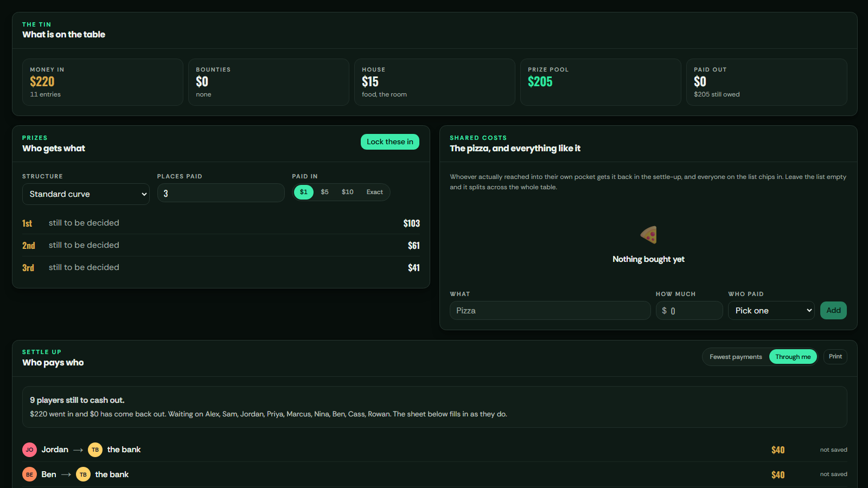The width and height of the screenshot is (868, 488).
Task: Click '9 players still to cash out.'
Action: coord(77,400)
